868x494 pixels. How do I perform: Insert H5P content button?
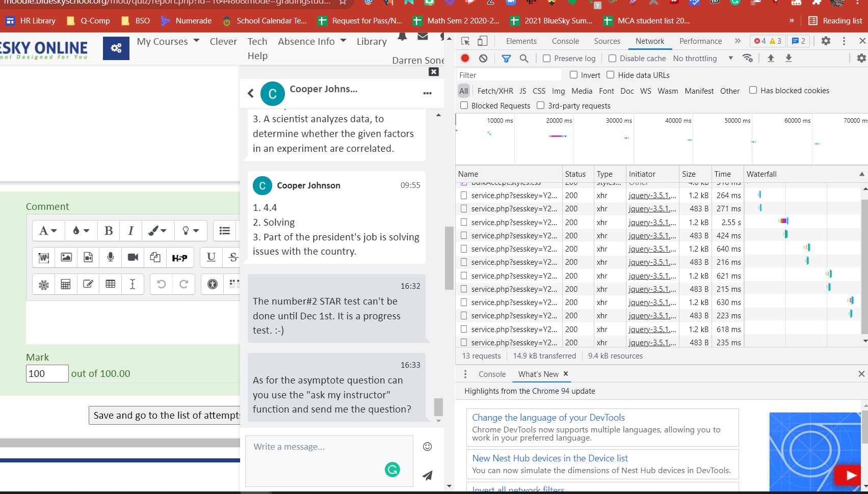[x=179, y=258]
